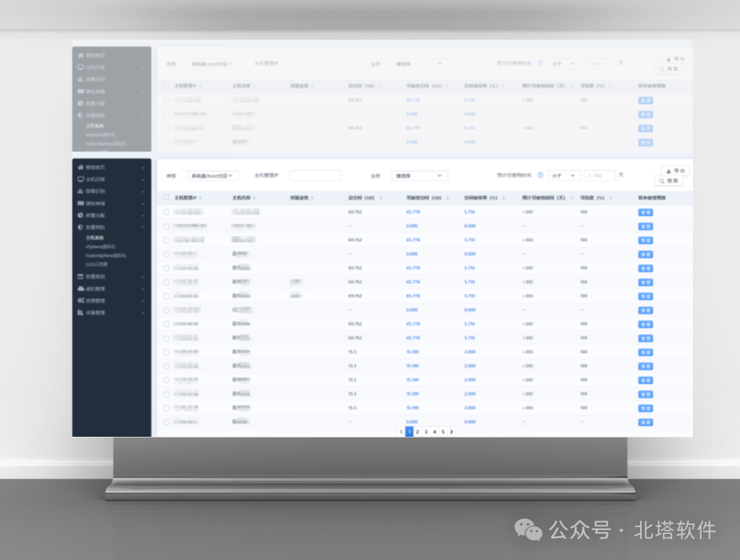
Task: Go to page 4 in pagination
Action: [x=434, y=432]
